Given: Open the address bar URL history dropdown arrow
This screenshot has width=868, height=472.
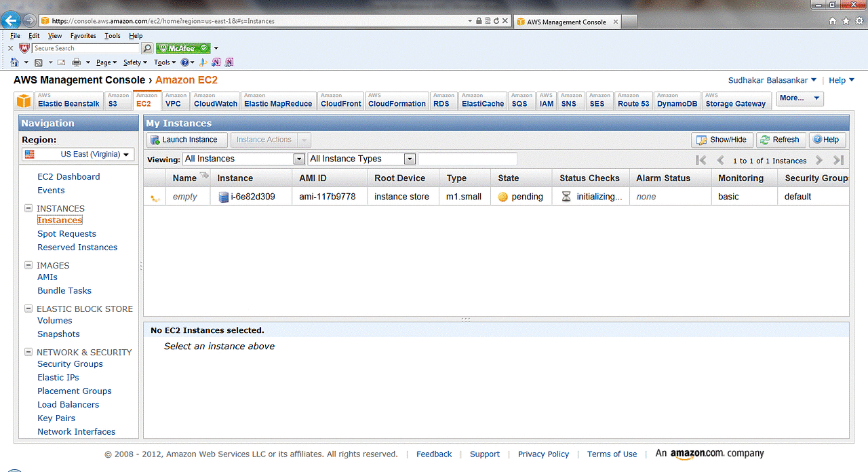Looking at the screenshot, I should tap(470, 21).
